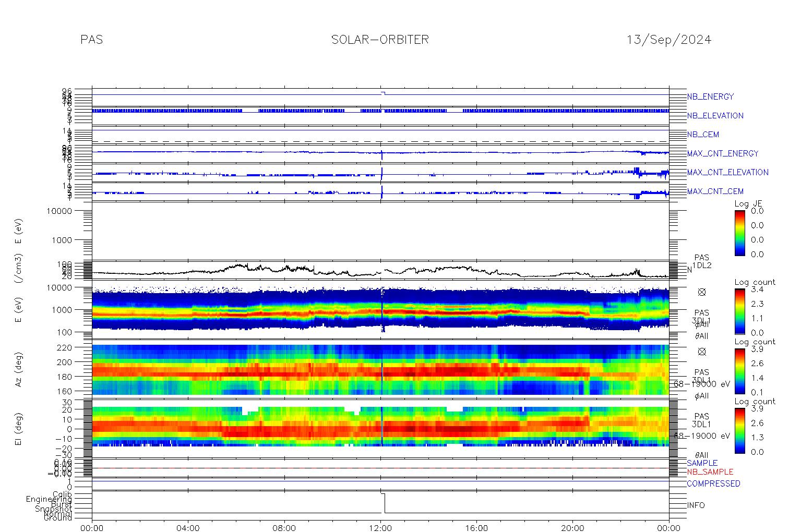The height and width of the screenshot is (532, 789).
Task: Click the 08:00 time axis tick label
Action: point(284,528)
